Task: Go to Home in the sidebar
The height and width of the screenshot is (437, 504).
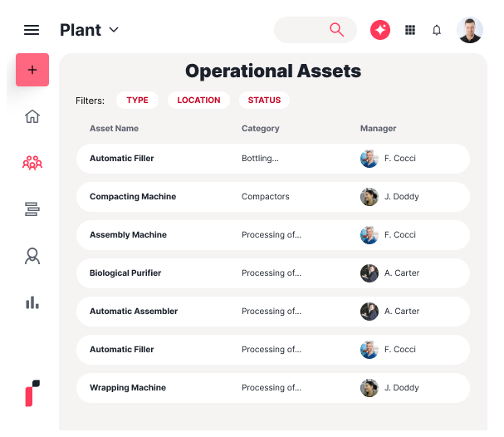Action: (32, 116)
